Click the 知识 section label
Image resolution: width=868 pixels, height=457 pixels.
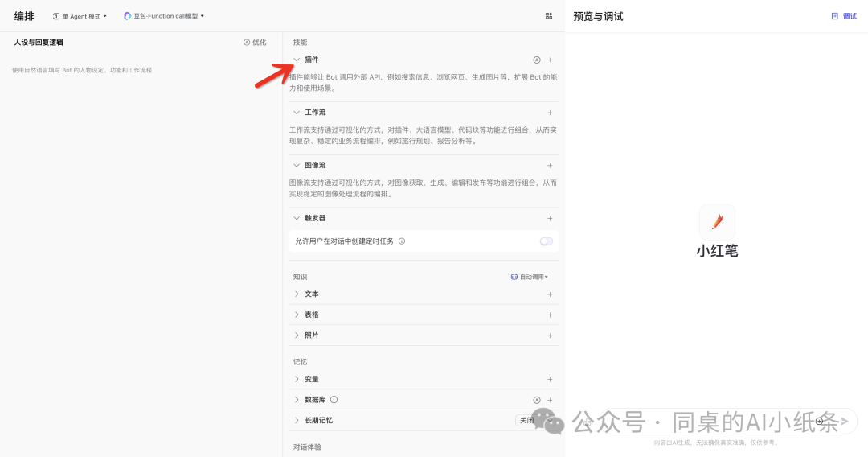point(300,277)
